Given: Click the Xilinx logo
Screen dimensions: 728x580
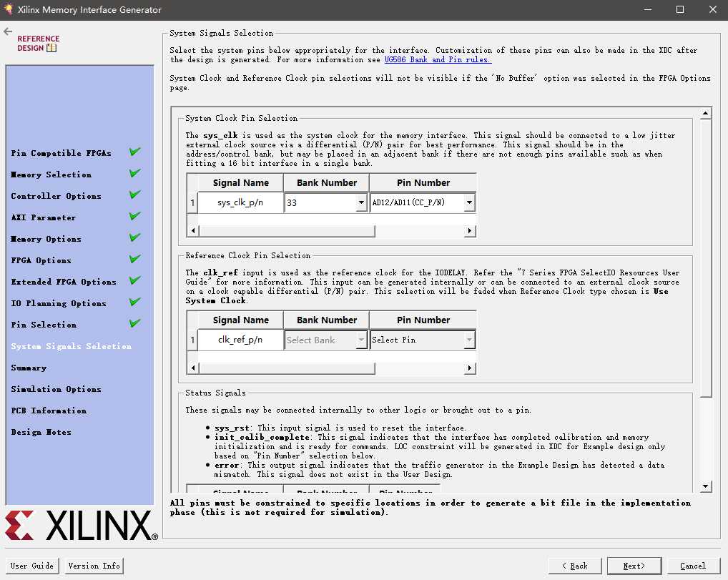Looking at the screenshot, I should coord(82,526).
